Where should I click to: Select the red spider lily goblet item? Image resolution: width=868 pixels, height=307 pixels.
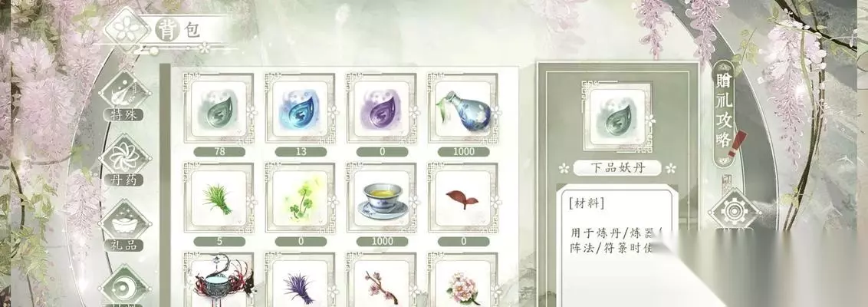pos(220,280)
